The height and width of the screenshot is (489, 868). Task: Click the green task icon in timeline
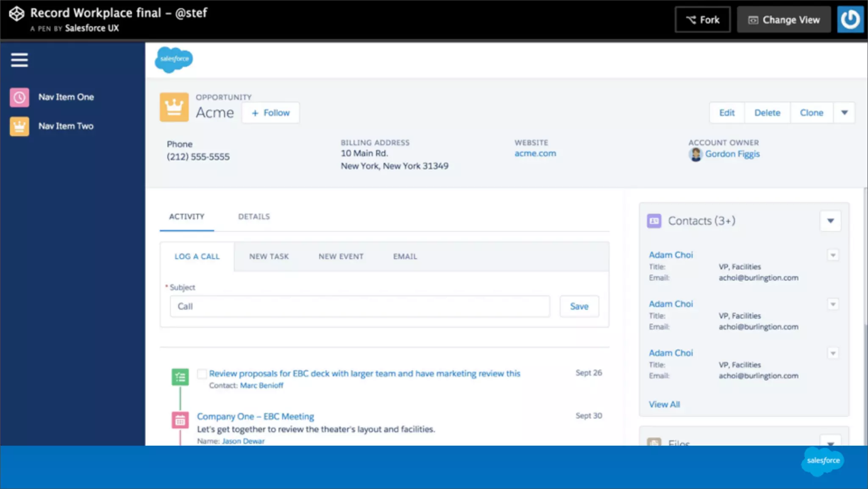(x=180, y=377)
